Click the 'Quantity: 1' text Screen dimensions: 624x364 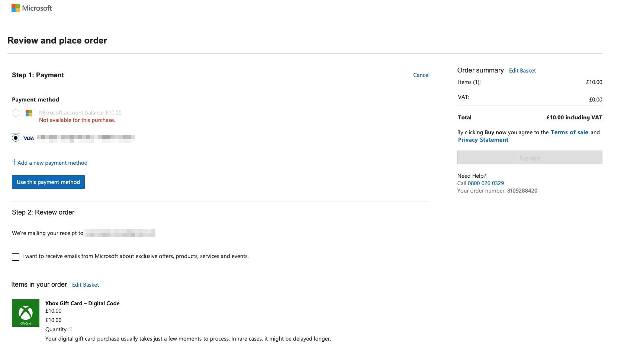click(59, 329)
